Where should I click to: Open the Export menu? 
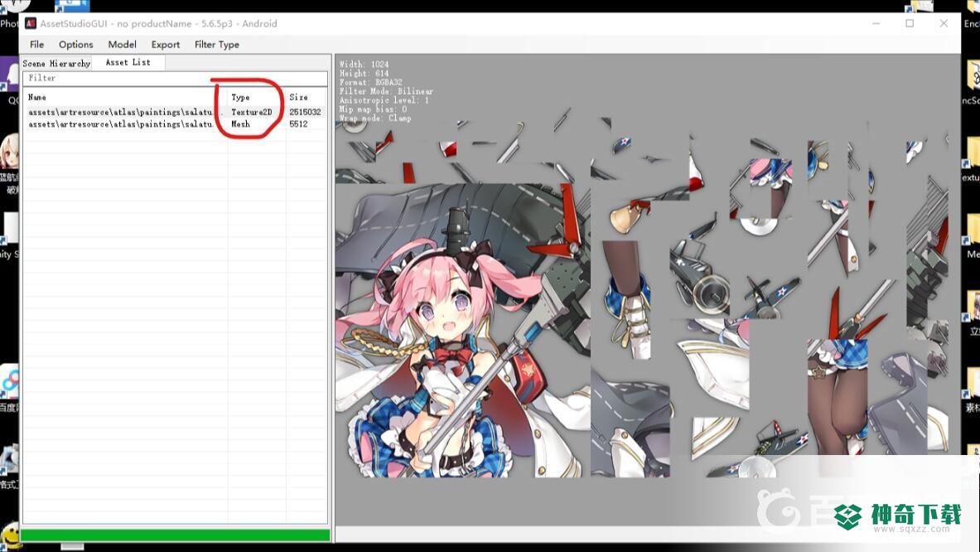pyautogui.click(x=165, y=45)
